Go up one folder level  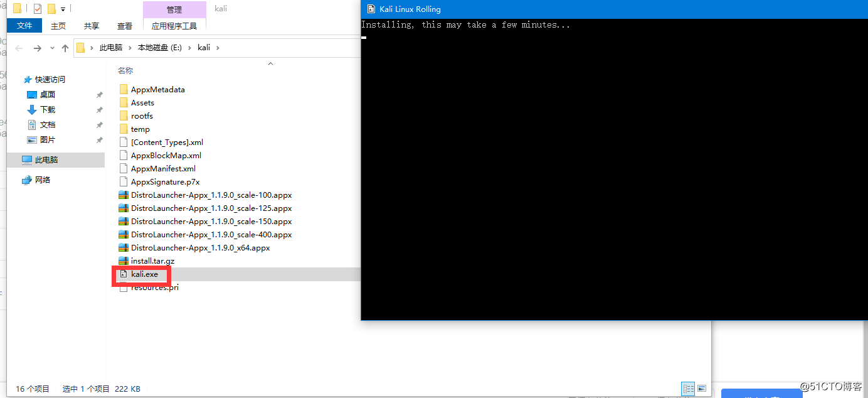pos(65,48)
